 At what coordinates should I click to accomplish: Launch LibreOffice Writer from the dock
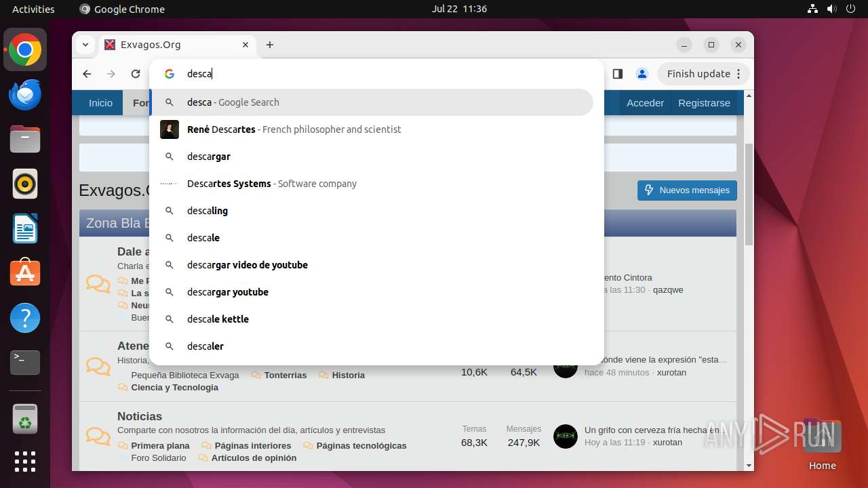point(25,228)
